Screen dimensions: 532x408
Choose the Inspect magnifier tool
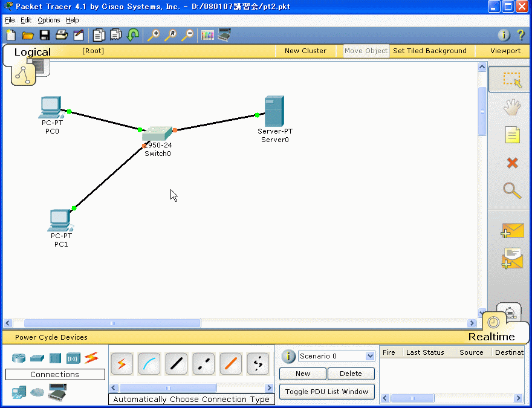[512, 190]
